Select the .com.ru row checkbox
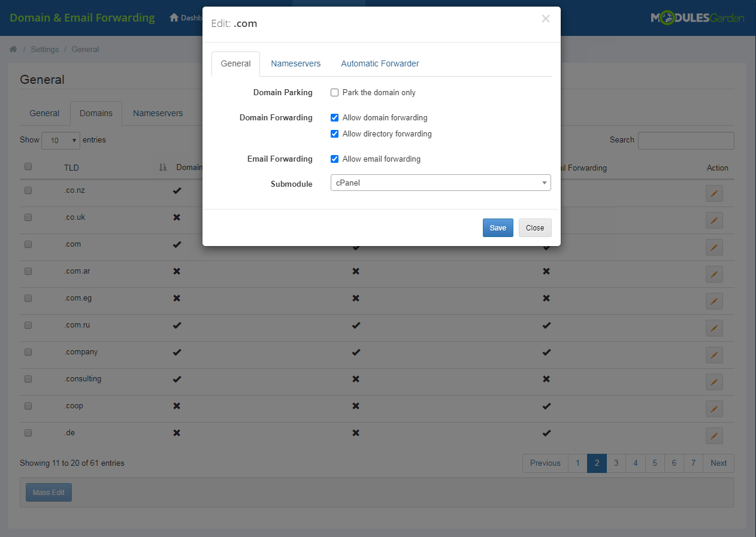 28,325
